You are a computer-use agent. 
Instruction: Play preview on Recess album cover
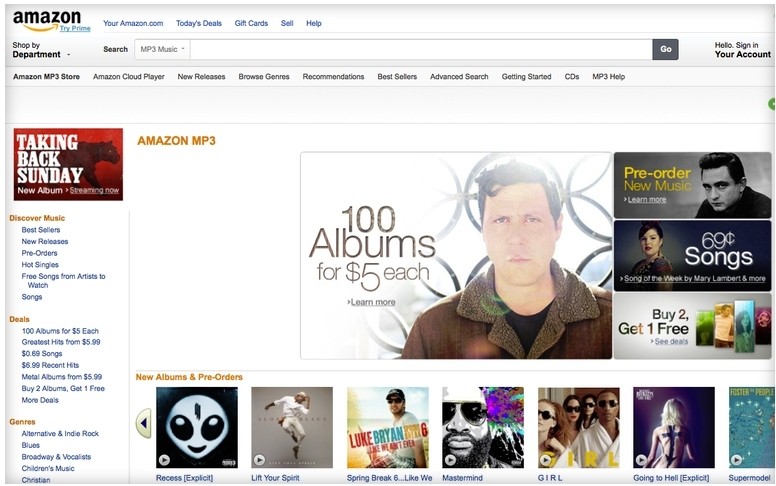coord(164,460)
